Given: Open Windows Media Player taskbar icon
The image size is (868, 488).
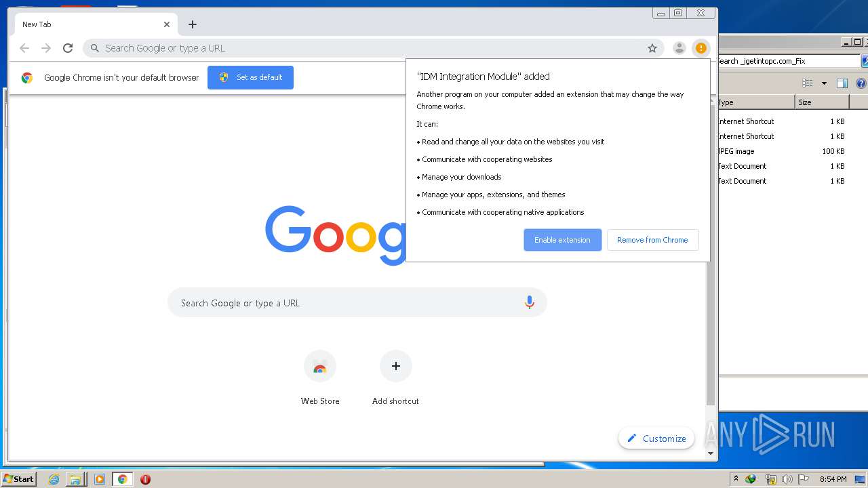Looking at the screenshot, I should pyautogui.click(x=100, y=479).
